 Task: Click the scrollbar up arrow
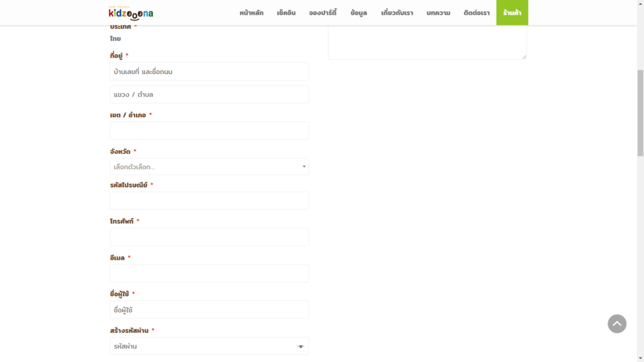pyautogui.click(x=640, y=3)
